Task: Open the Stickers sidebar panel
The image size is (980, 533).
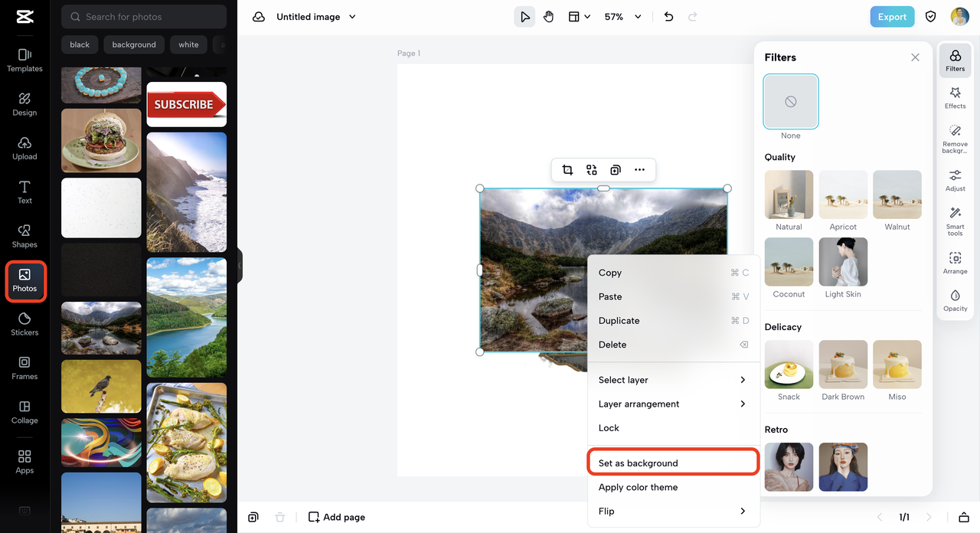Action: click(24, 325)
